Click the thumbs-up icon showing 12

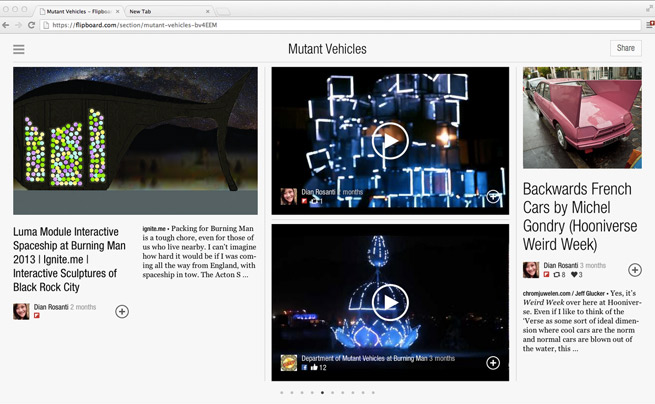pyautogui.click(x=314, y=368)
